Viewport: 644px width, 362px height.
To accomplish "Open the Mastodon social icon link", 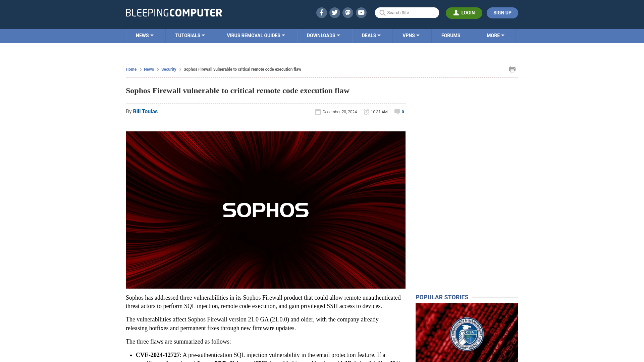I will 347,12.
